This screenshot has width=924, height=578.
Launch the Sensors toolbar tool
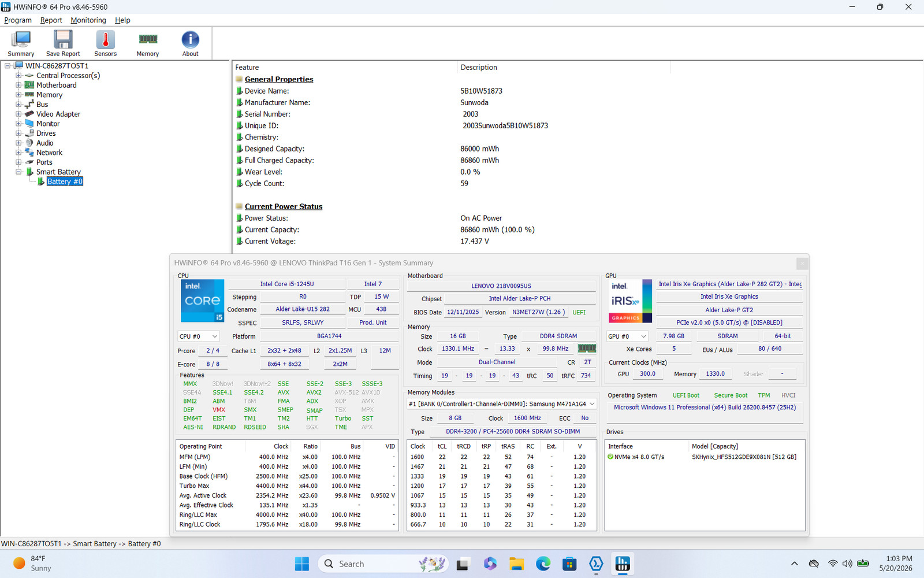point(105,43)
